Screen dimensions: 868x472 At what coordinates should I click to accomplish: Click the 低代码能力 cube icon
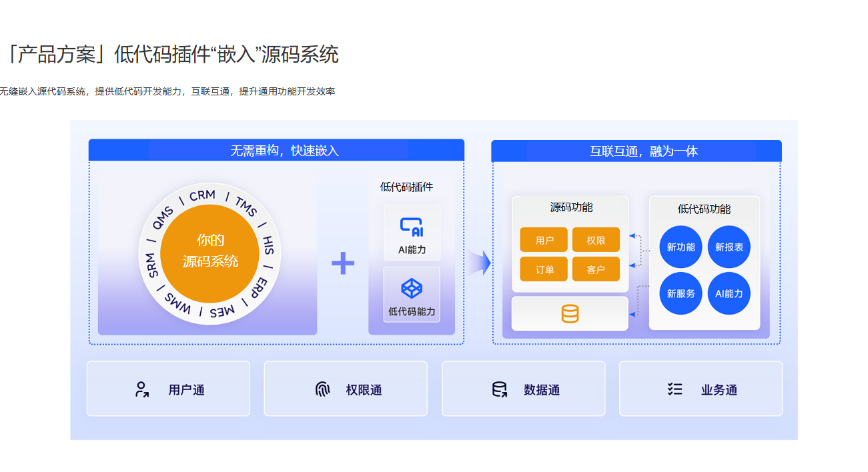(x=412, y=289)
